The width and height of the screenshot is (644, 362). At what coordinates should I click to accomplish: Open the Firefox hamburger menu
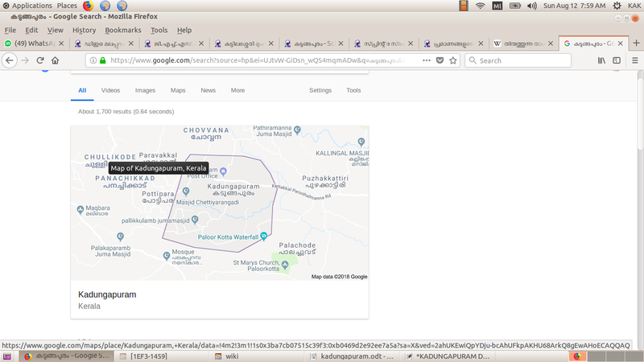click(634, 60)
